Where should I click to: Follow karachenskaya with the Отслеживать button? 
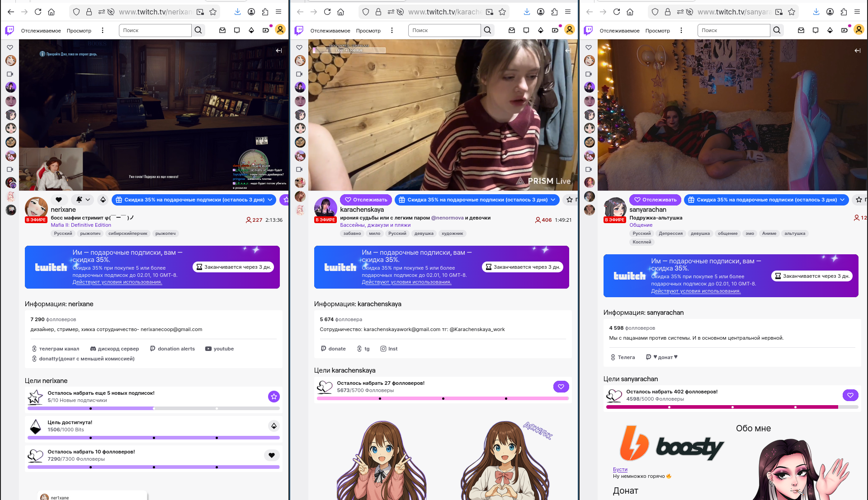tap(366, 200)
